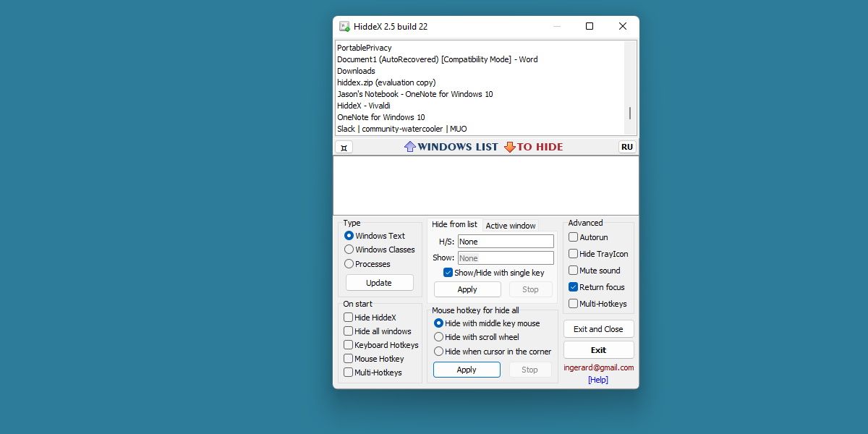
Task: Maximize the HiddeX window
Action: [590, 27]
